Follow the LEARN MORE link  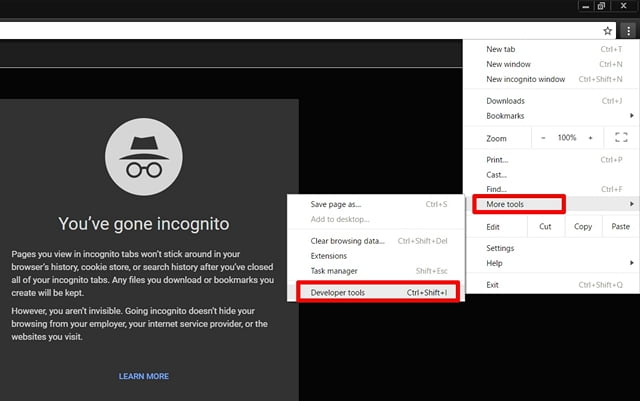click(x=144, y=376)
